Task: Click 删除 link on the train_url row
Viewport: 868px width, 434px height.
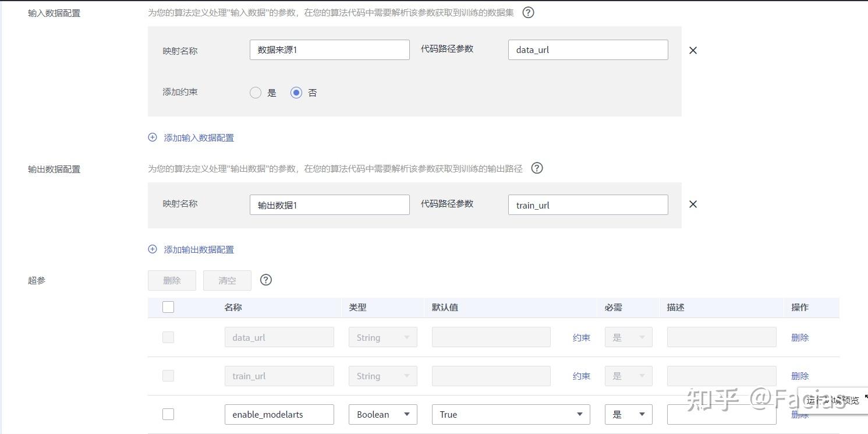Action: (x=800, y=376)
